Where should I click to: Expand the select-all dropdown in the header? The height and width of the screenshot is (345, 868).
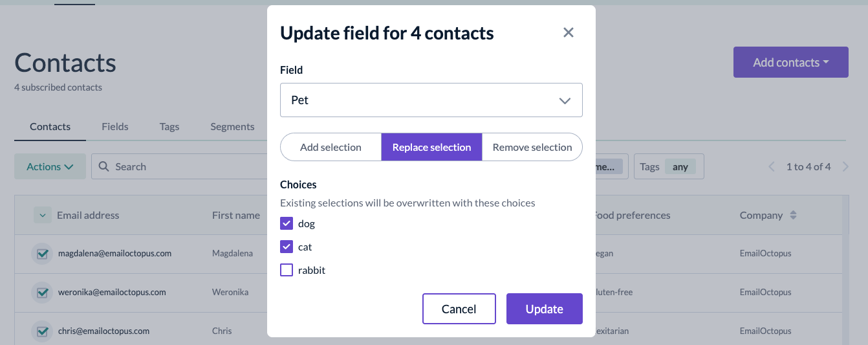tap(43, 215)
